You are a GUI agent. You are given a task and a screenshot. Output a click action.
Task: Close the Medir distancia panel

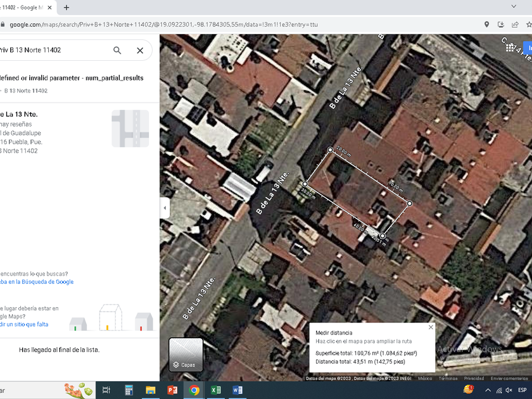coord(431,327)
